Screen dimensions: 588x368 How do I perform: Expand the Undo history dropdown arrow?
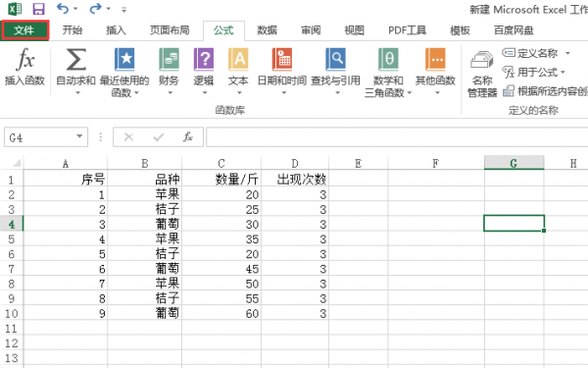(x=75, y=9)
